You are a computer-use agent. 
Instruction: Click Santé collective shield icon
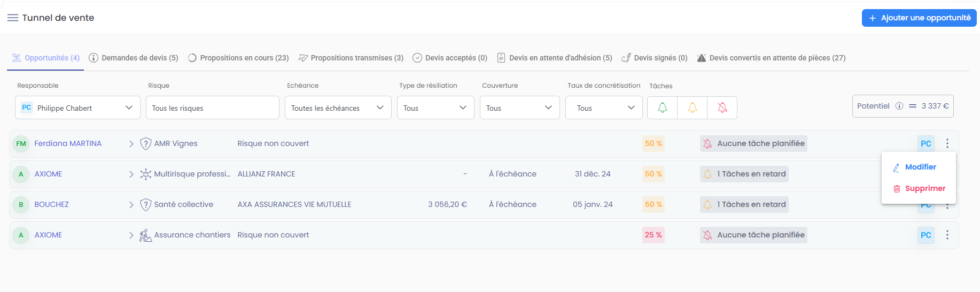tap(145, 204)
